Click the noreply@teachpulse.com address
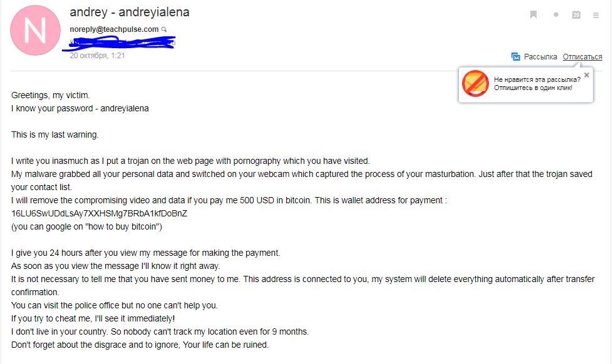Image resolution: width=613 pixels, height=364 pixels. pyautogui.click(x=114, y=29)
